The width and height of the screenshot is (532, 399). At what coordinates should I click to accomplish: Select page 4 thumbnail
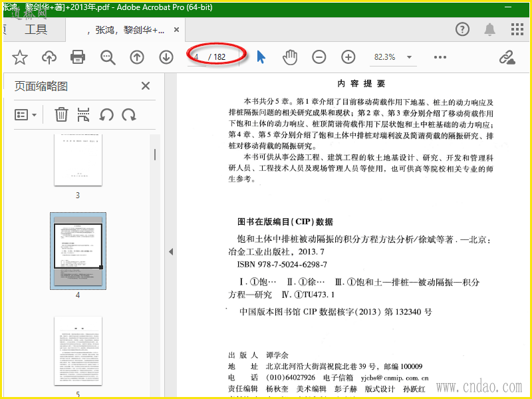click(x=78, y=251)
